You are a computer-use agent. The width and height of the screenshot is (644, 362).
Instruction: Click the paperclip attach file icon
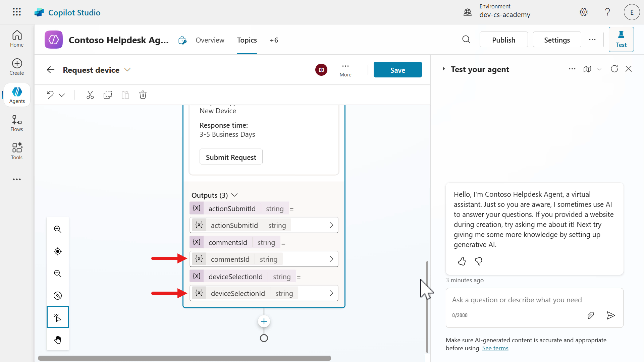pyautogui.click(x=591, y=315)
